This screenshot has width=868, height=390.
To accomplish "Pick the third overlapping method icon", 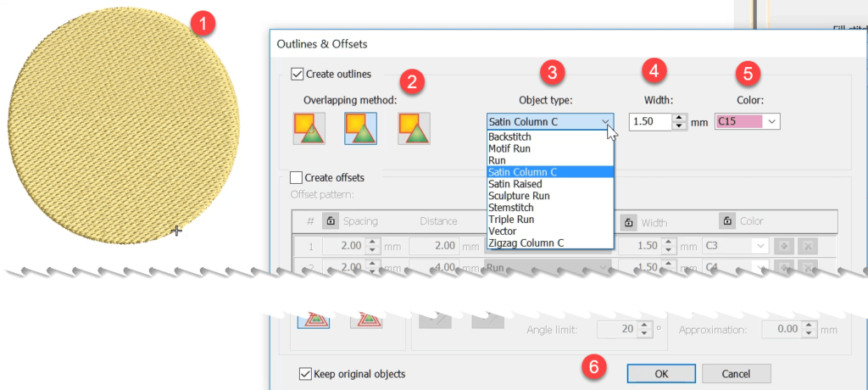I will tap(415, 126).
